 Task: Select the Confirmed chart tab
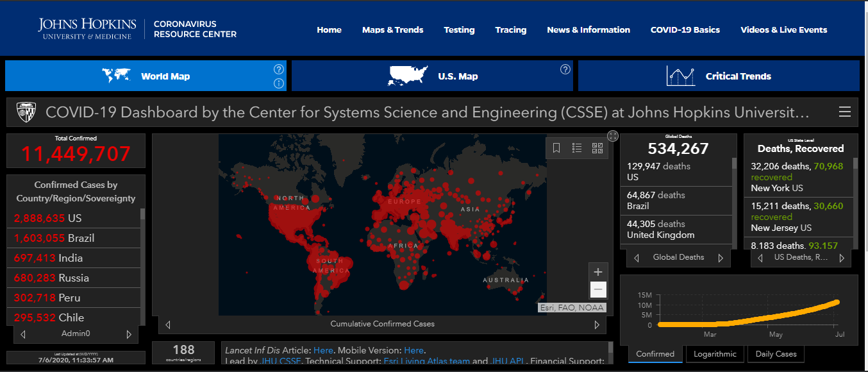click(x=655, y=354)
